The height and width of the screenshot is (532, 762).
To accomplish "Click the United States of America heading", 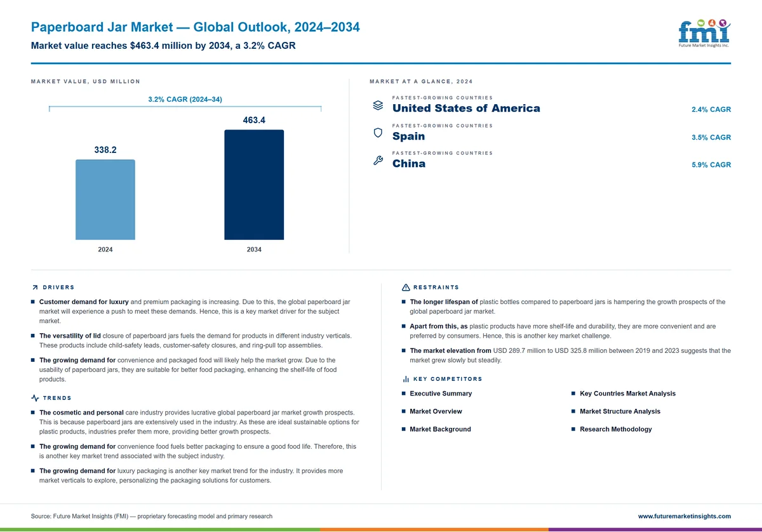I will (466, 108).
